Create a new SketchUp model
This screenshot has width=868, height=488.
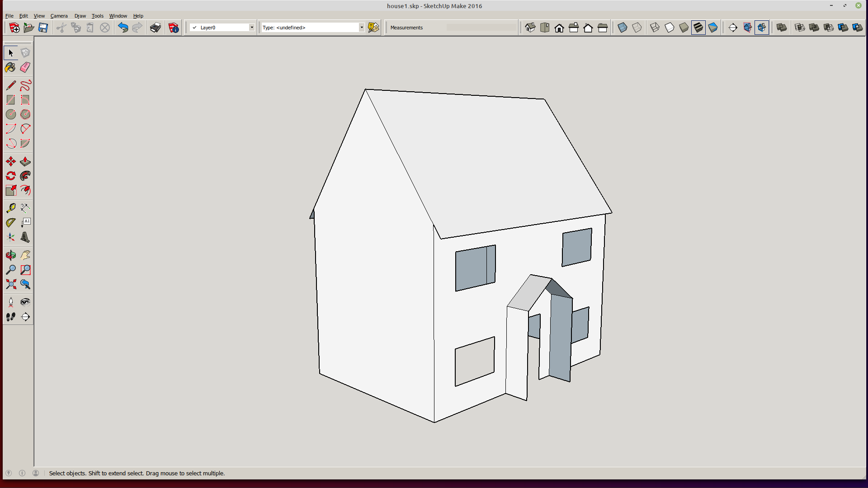point(14,28)
